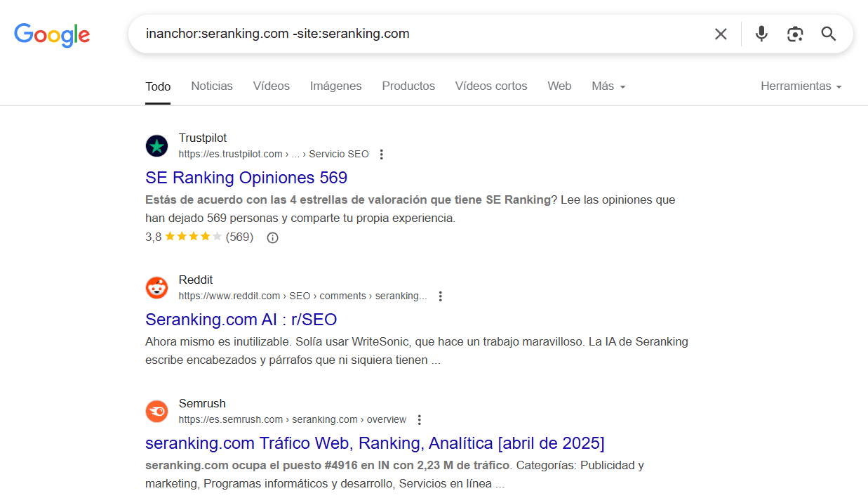This screenshot has width=868, height=498.
Task: Open Seranking.com AI : r/SEO result
Action: (x=241, y=320)
